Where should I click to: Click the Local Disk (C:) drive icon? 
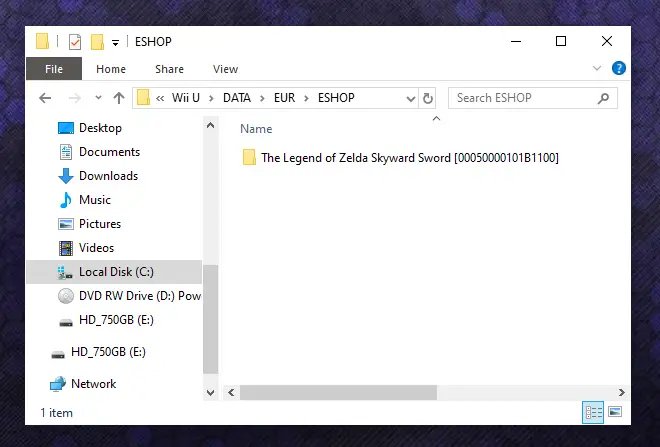[65, 272]
